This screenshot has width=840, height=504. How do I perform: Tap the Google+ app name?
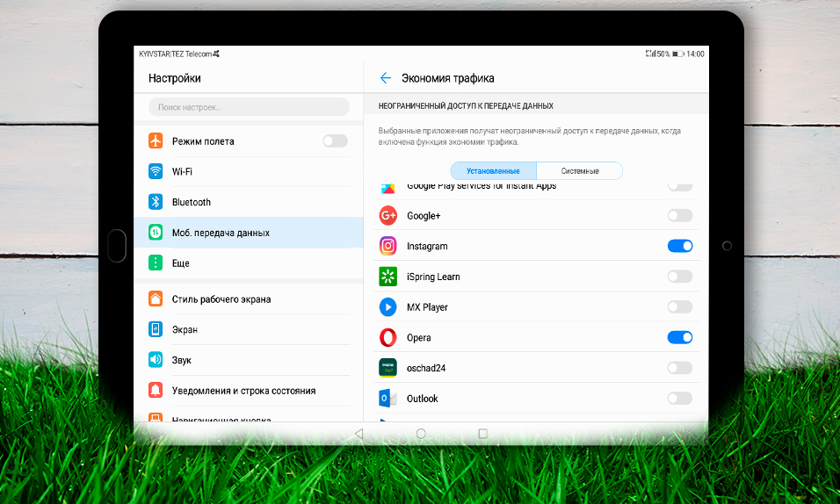(x=424, y=216)
